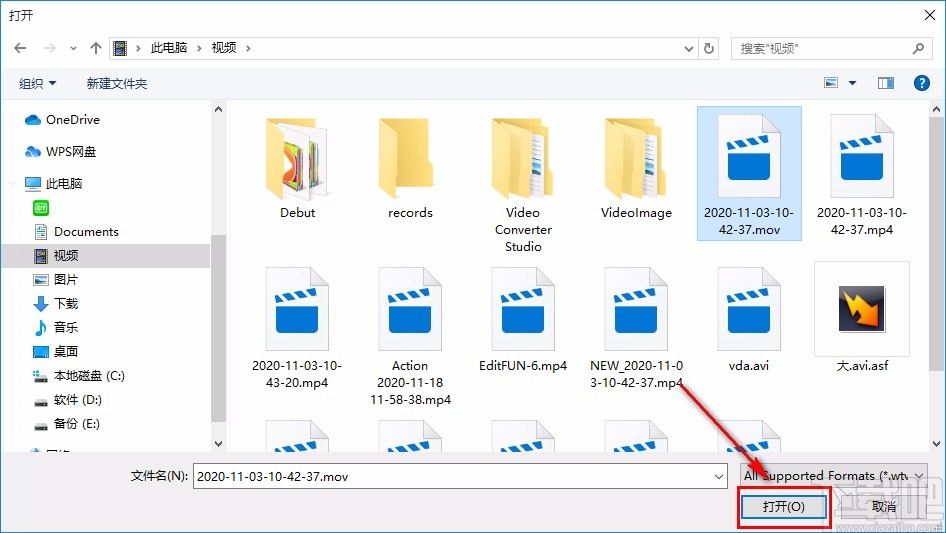The image size is (946, 533).
Task: Select file 2020-11-03-10-43-20.mp4
Action: pos(297,327)
